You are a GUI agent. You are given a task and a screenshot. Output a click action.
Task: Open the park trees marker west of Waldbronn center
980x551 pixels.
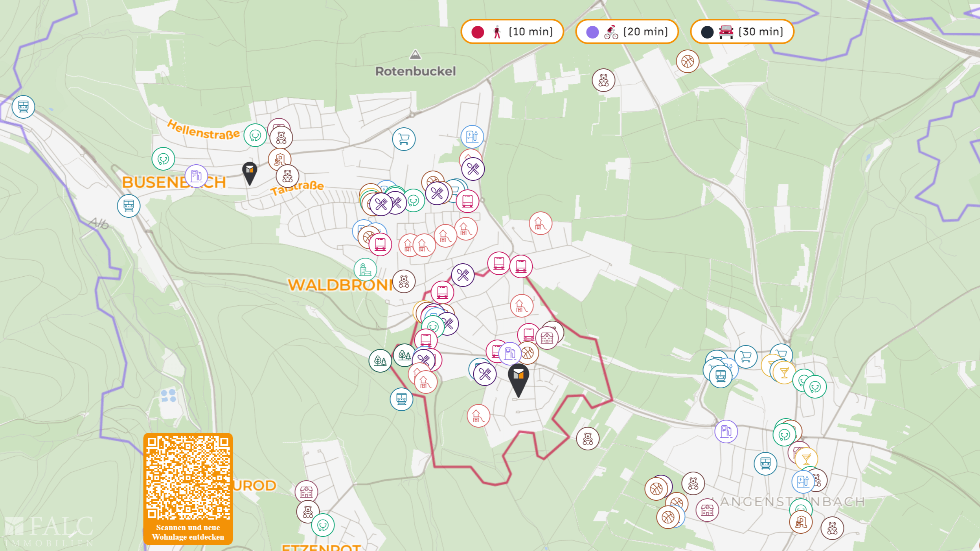[x=380, y=360]
